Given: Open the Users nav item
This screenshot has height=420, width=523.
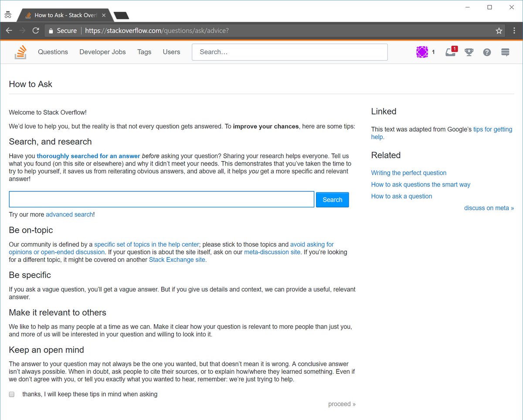Looking at the screenshot, I should [x=171, y=52].
